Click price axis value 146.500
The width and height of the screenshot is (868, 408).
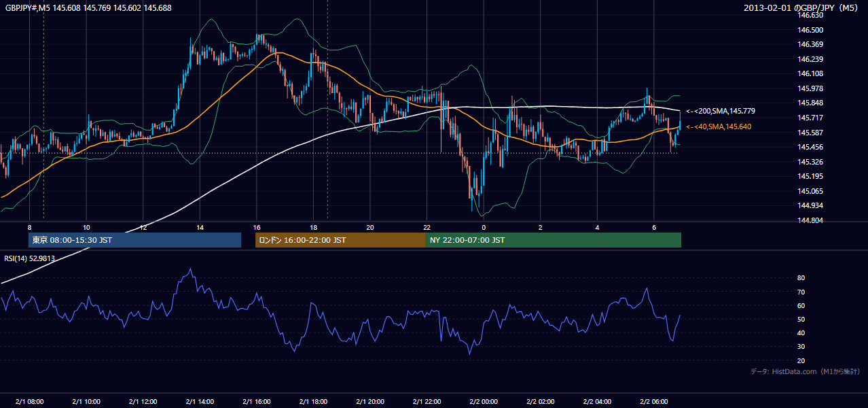click(810, 30)
